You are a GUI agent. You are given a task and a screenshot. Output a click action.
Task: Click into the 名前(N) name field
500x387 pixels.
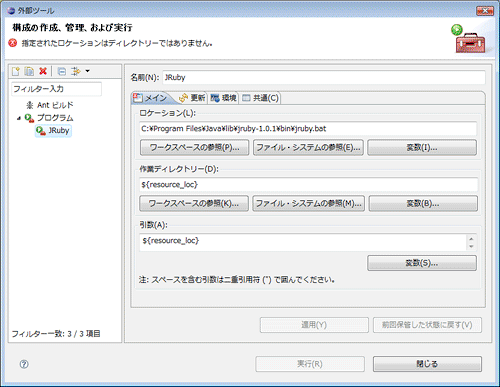click(x=324, y=77)
